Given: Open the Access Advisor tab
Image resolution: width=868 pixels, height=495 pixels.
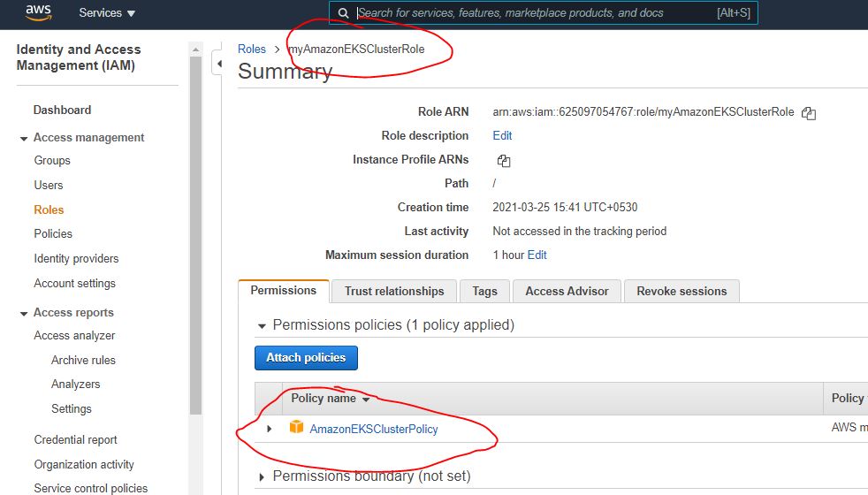Looking at the screenshot, I should click(567, 291).
